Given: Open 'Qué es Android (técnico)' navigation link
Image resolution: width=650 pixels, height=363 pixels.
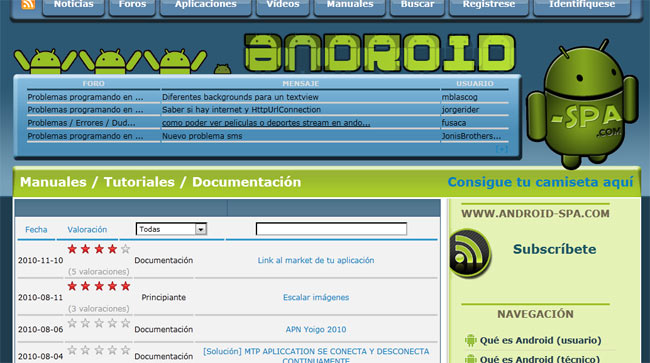Looking at the screenshot, I should [540, 359].
